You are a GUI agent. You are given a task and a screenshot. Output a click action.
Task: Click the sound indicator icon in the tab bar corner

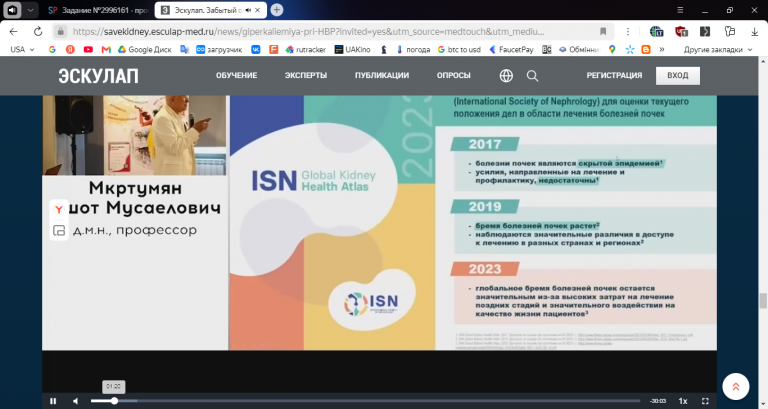(12, 10)
